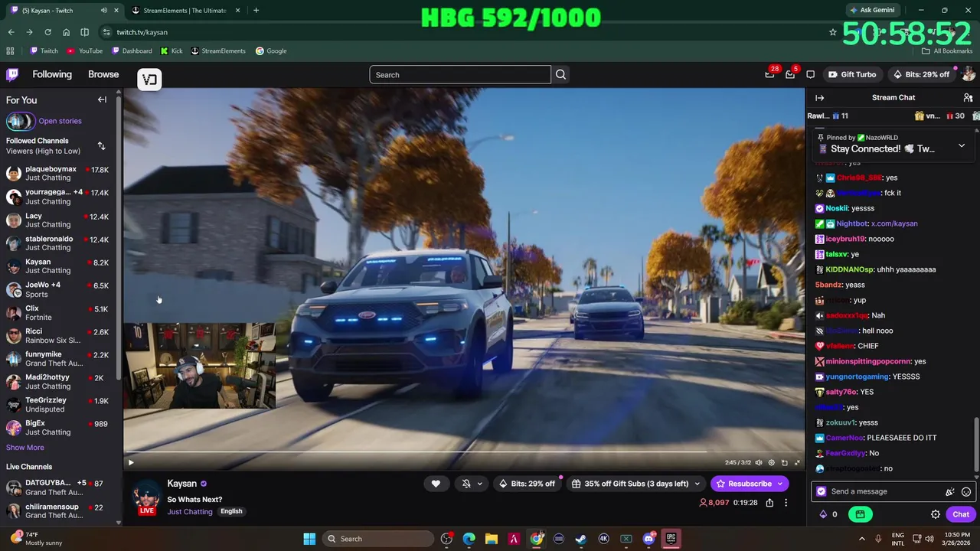Open the Discord taskbar icon
The image size is (980, 551).
point(648,539)
